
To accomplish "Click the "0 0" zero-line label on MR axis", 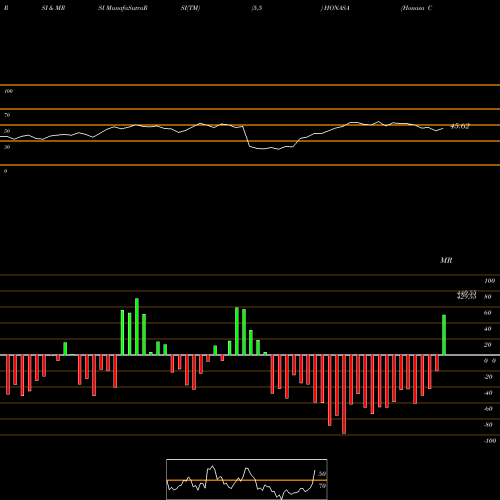I will pos(490,361).
